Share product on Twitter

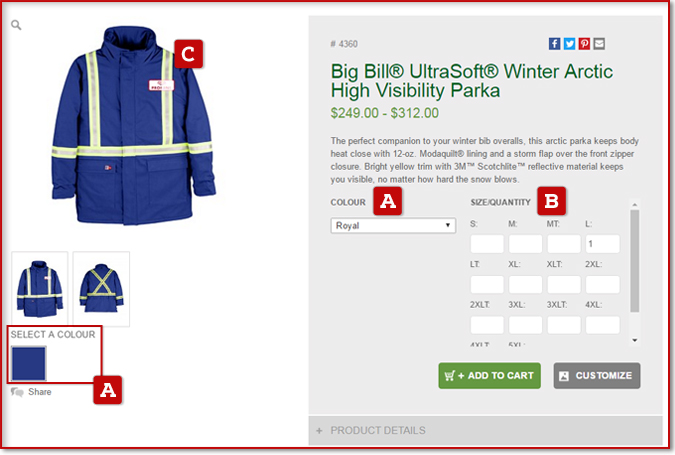pyautogui.click(x=570, y=43)
